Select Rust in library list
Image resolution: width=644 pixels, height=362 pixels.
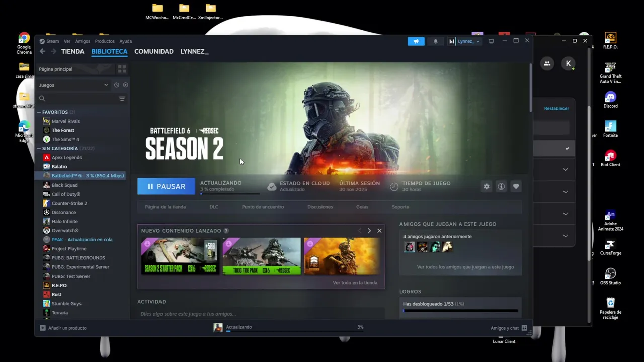[56, 294]
